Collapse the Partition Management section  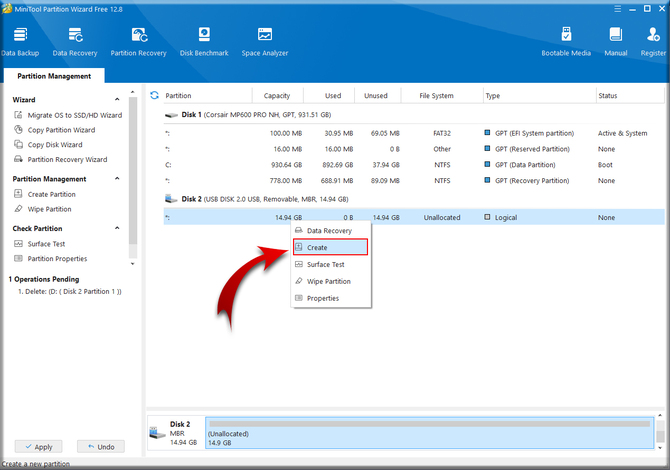tap(117, 178)
